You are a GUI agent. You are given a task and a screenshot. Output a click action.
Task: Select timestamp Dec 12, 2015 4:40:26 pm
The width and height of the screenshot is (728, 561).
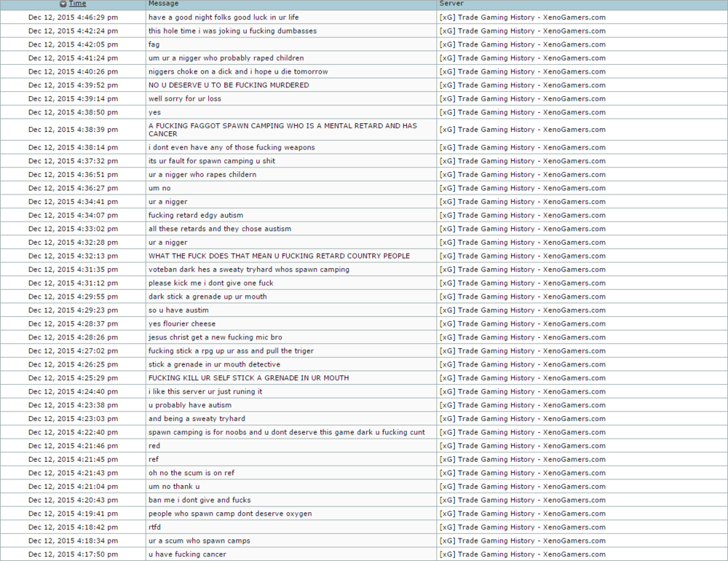pos(73,71)
